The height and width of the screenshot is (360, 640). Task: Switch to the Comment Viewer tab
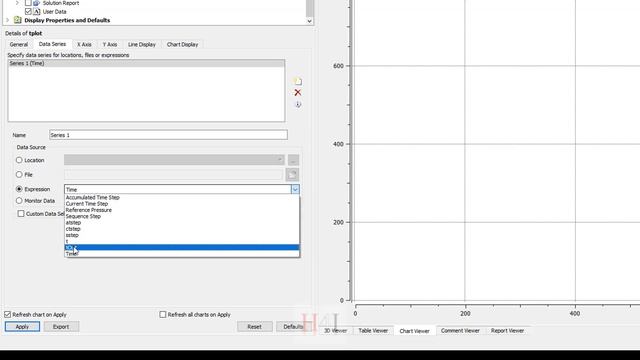tap(460, 331)
